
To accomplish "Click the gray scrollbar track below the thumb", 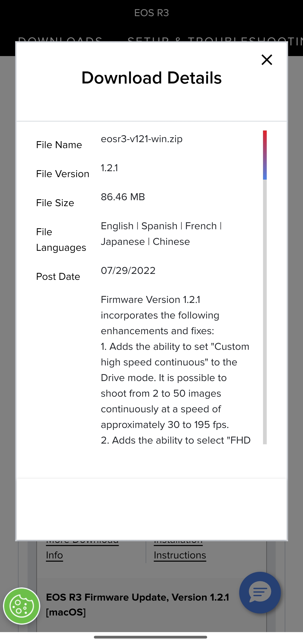I will [265, 310].
